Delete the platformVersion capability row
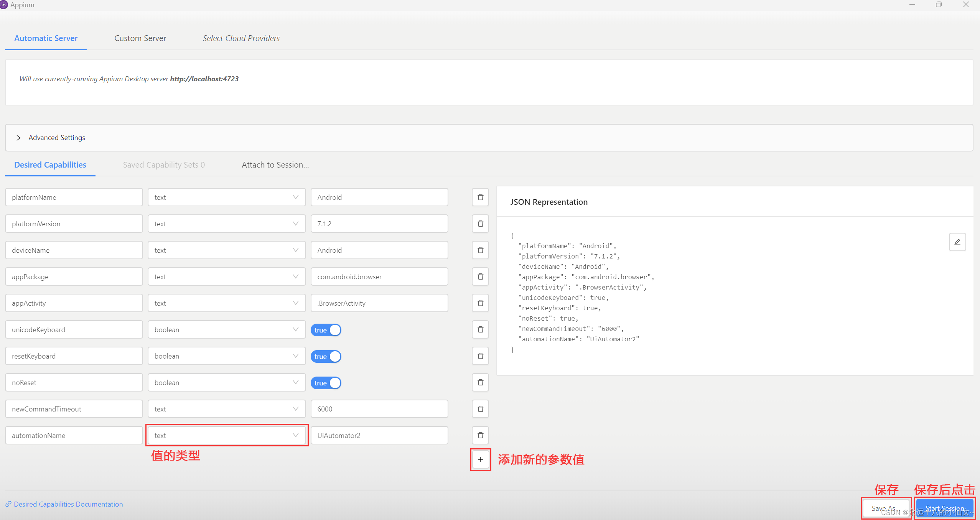980x520 pixels. (480, 224)
